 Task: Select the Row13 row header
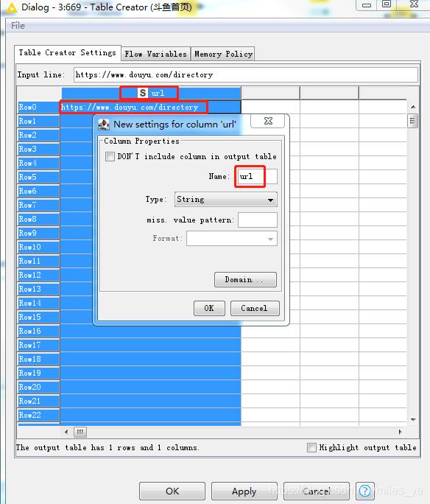click(x=38, y=289)
